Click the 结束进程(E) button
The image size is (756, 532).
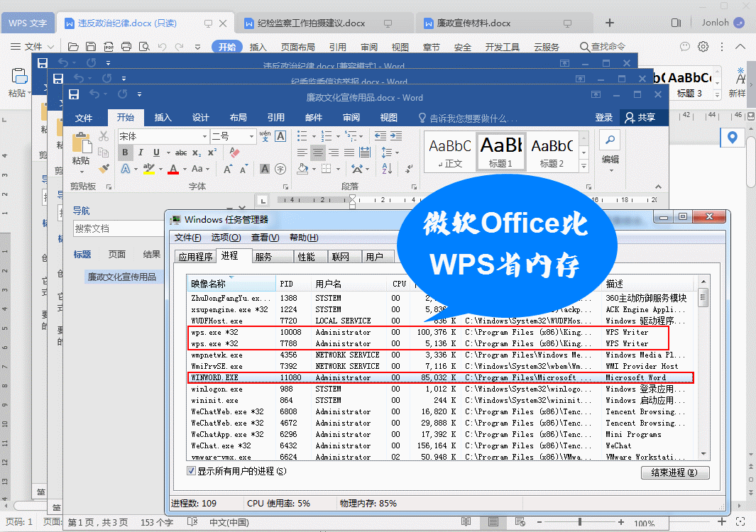point(675,472)
